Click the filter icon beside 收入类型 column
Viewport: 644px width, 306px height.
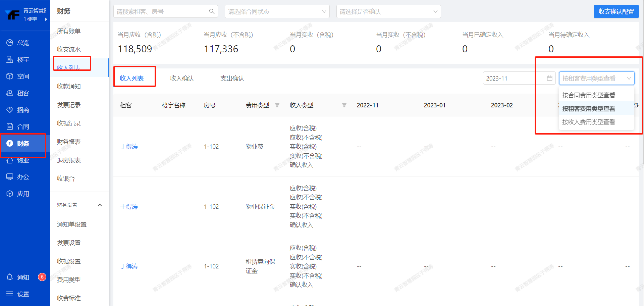pyautogui.click(x=344, y=105)
